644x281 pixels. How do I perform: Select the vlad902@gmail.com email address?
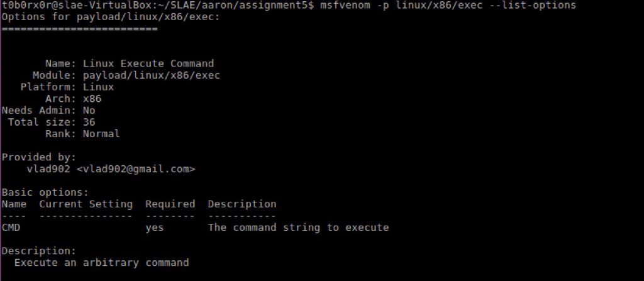(x=136, y=169)
